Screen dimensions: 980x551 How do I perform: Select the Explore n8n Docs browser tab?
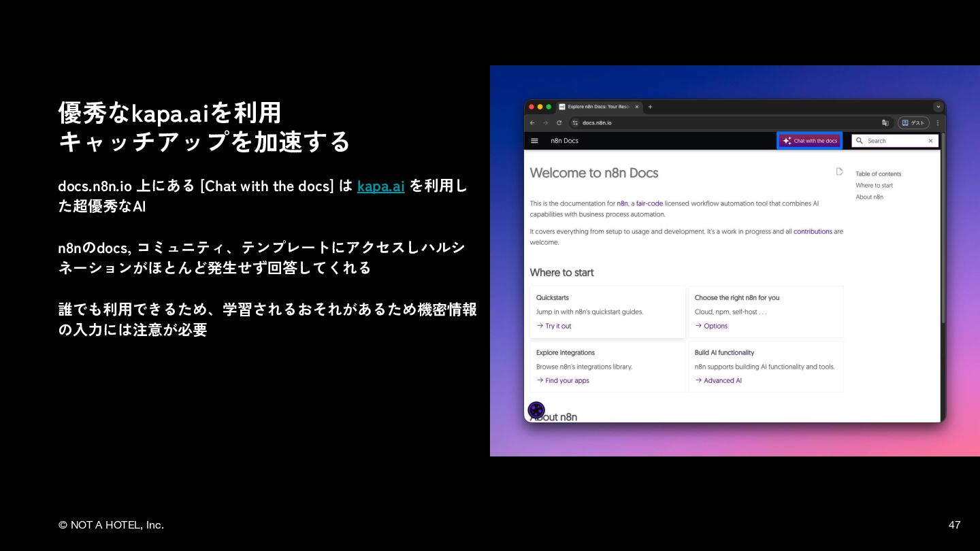pyautogui.click(x=599, y=107)
